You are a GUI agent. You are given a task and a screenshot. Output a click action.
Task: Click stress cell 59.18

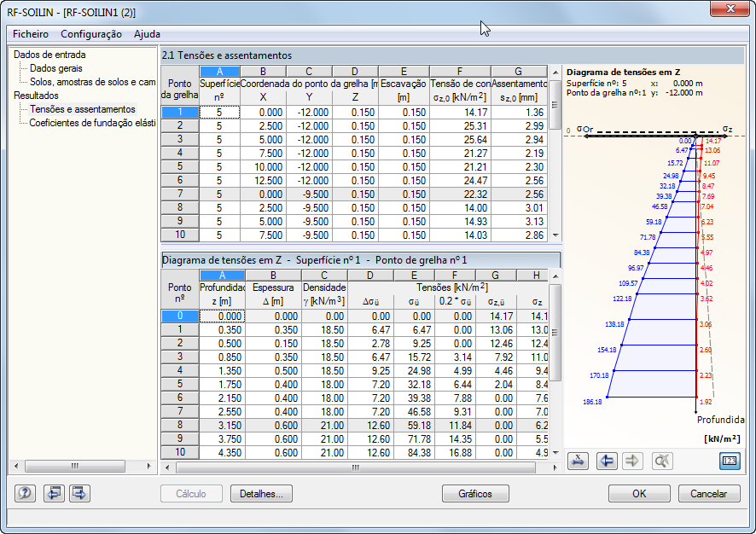click(x=414, y=426)
